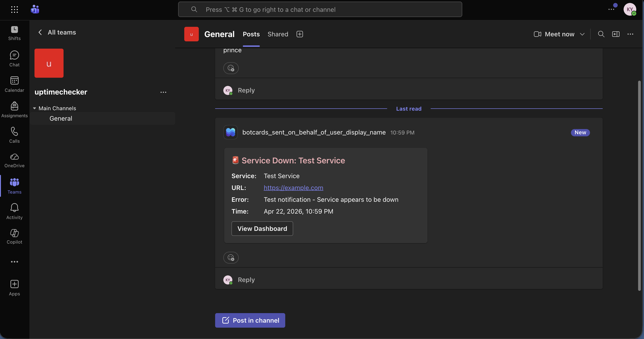The height and width of the screenshot is (339, 644).
Task: Click the General channel header avatar
Action: pos(192,34)
